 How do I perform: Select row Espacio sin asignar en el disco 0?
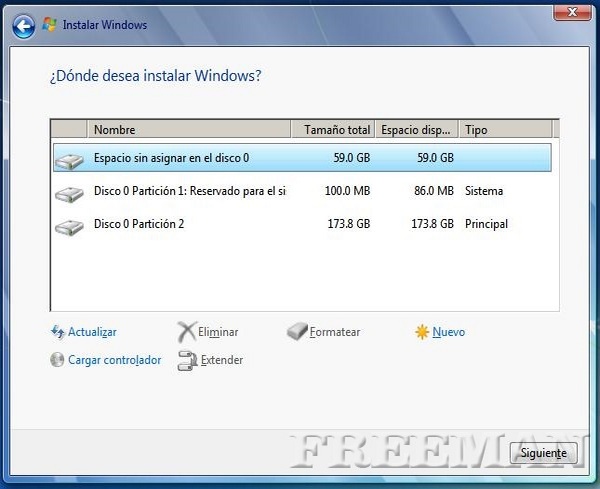[302, 158]
